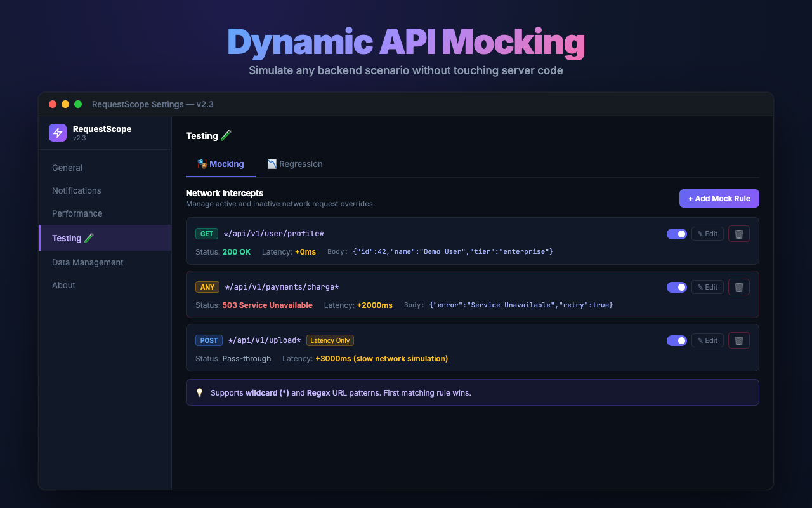Delete the upload mock rule

(739, 340)
